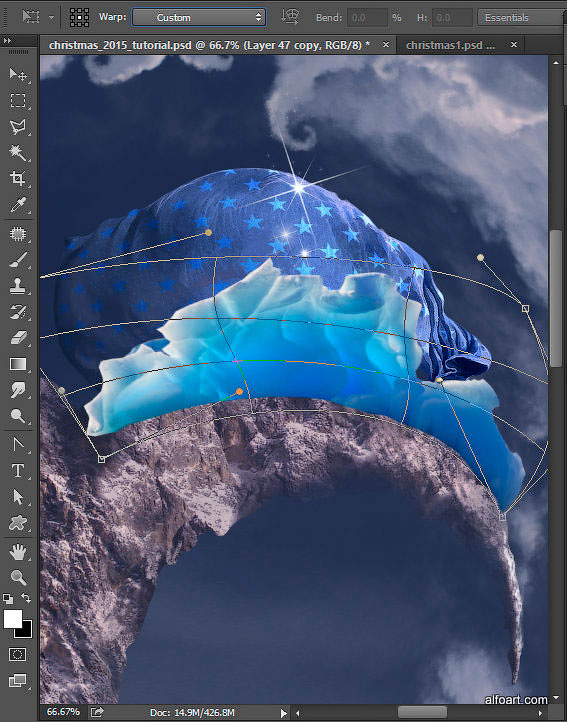
Task: Open the white foreground color picker
Action: point(12,618)
